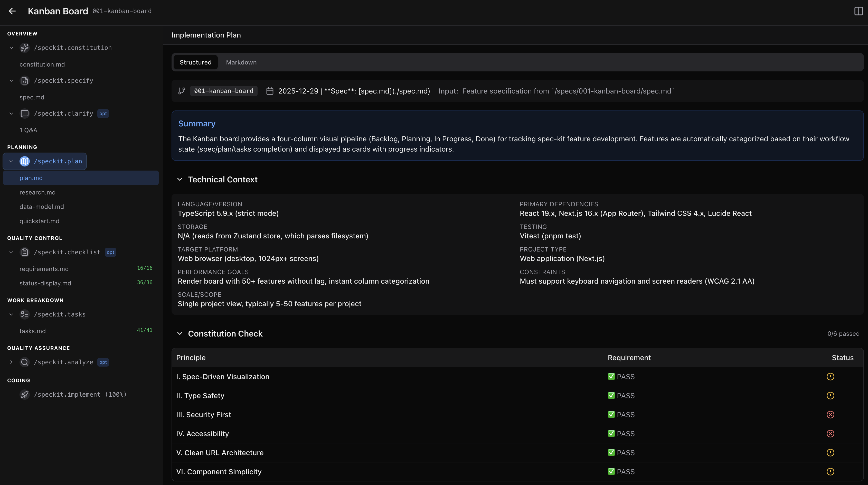Select the Structured view tab
The width and height of the screenshot is (868, 485).
195,62
